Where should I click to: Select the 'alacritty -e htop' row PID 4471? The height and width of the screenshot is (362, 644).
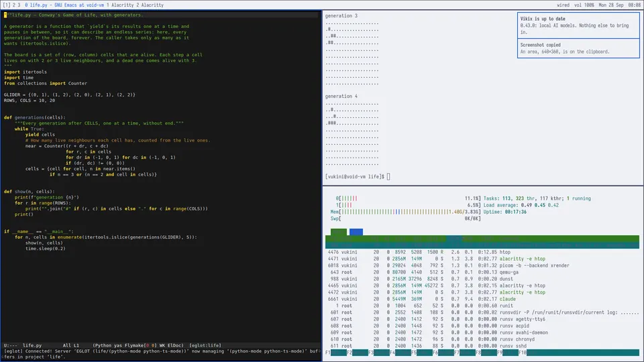point(482,259)
